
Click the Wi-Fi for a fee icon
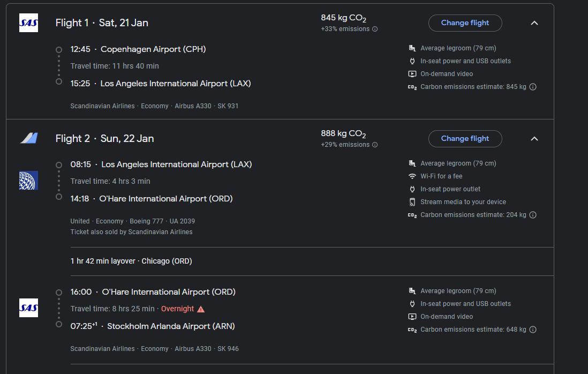pyautogui.click(x=412, y=176)
